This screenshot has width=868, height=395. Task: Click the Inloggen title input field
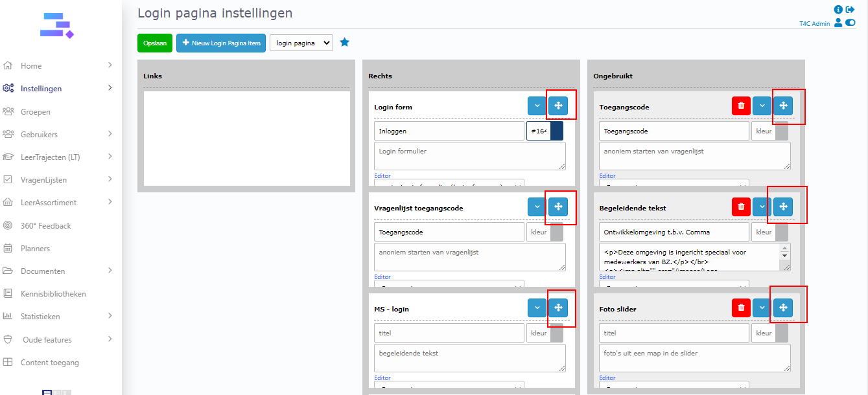[x=449, y=131]
